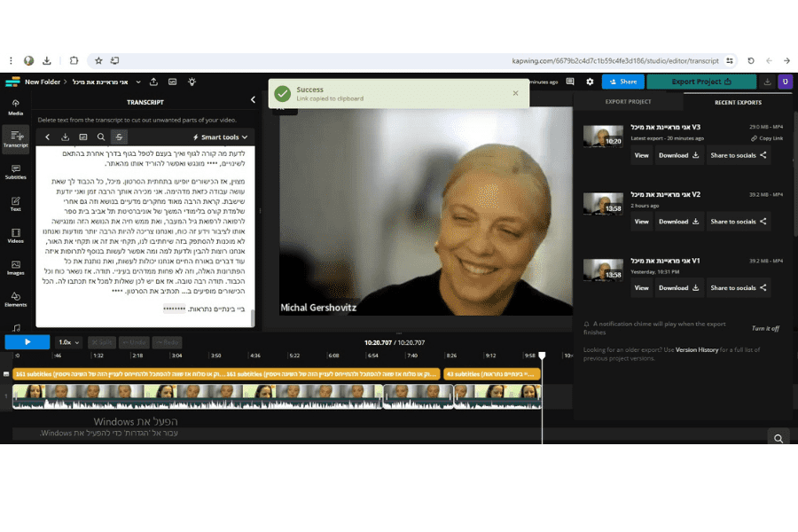Expand the Smart tools dropdown
Image resolution: width=798 pixels, height=532 pixels.
(222, 137)
